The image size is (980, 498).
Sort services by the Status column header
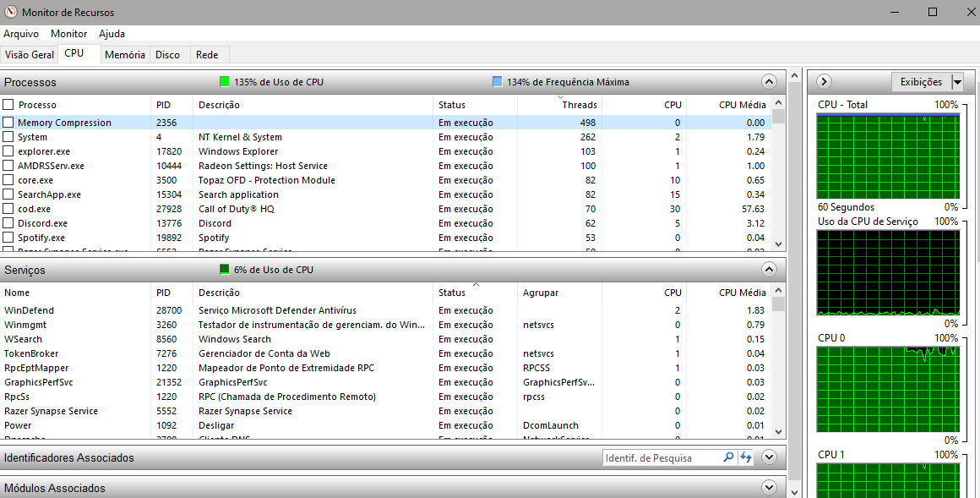pyautogui.click(x=475, y=293)
